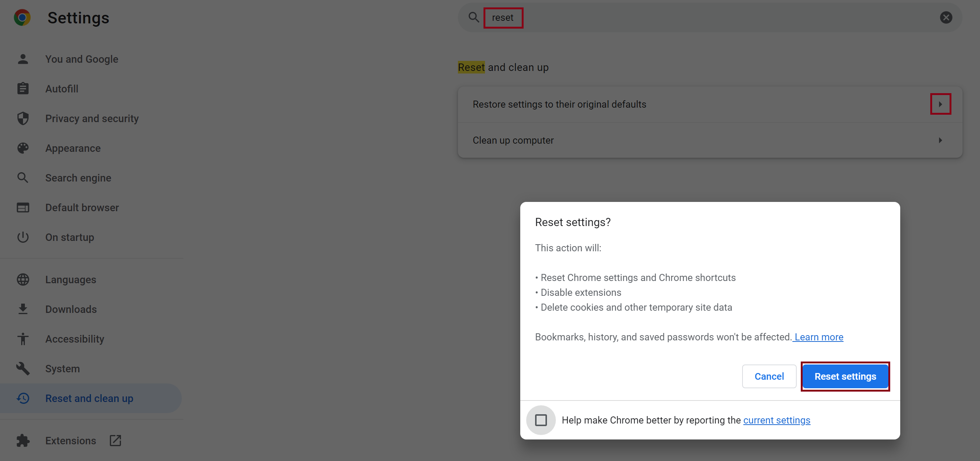980x461 pixels.
Task: Click the Downloads arrow icon
Action: (x=23, y=309)
